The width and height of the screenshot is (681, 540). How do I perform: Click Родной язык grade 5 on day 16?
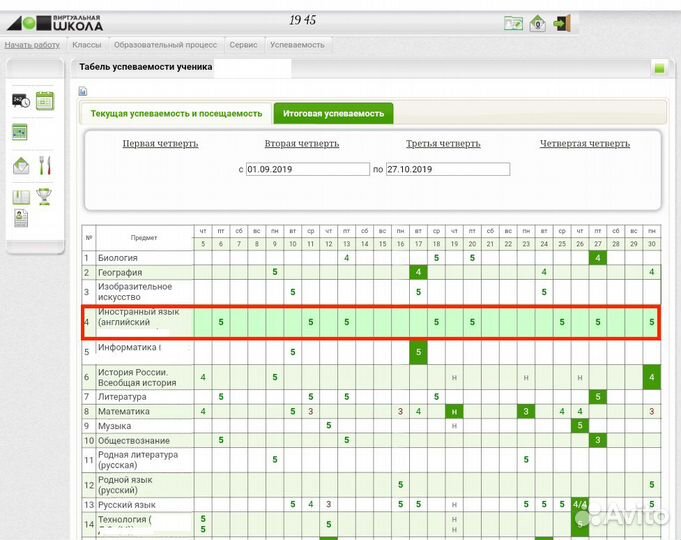[x=400, y=485]
